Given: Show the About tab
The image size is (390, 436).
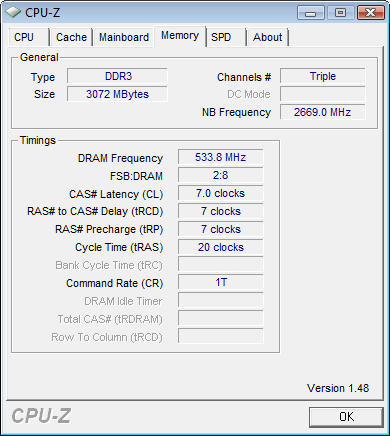Looking at the screenshot, I should coord(267,37).
